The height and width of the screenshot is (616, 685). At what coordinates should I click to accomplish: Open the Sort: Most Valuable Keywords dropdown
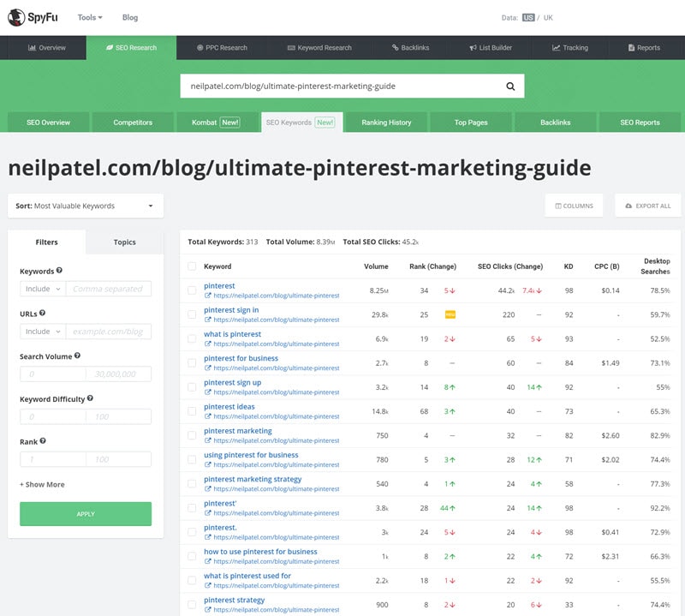coord(86,206)
